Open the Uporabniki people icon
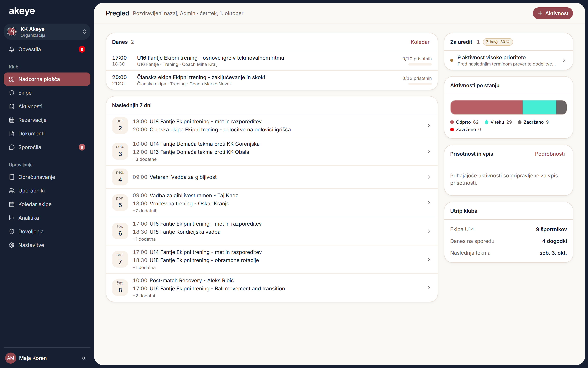Image resolution: width=588 pixels, height=368 pixels. coord(12,191)
